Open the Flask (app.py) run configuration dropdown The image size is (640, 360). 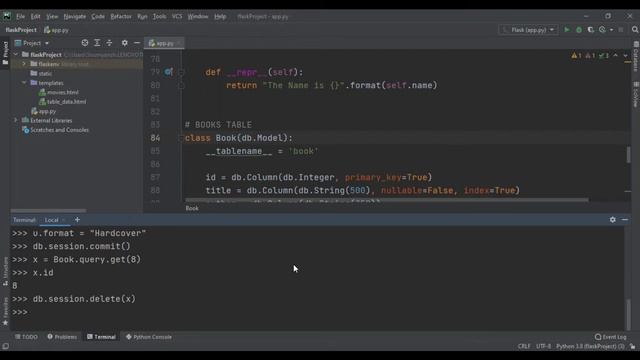(x=528, y=30)
